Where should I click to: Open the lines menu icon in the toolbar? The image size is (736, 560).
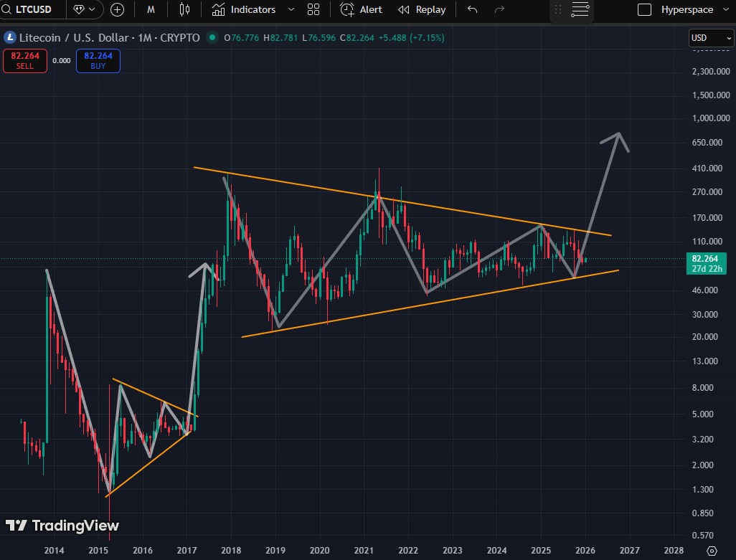coord(580,9)
